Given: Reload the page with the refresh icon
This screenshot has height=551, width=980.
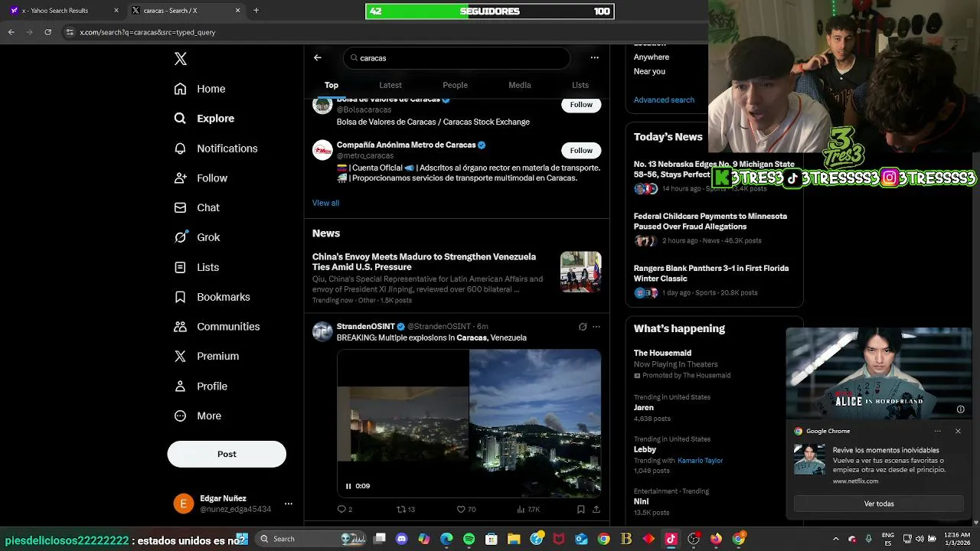Looking at the screenshot, I should (47, 32).
